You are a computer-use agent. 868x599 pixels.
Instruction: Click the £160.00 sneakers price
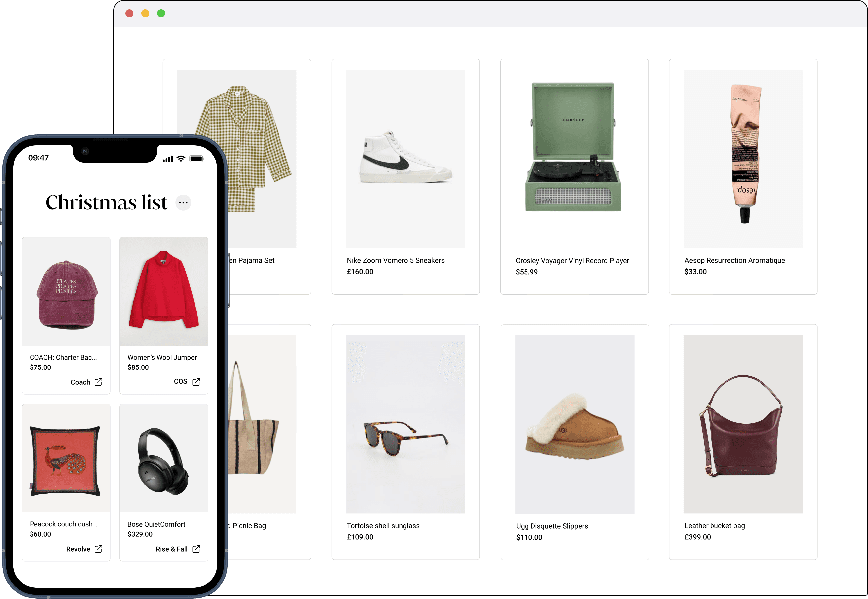click(360, 272)
